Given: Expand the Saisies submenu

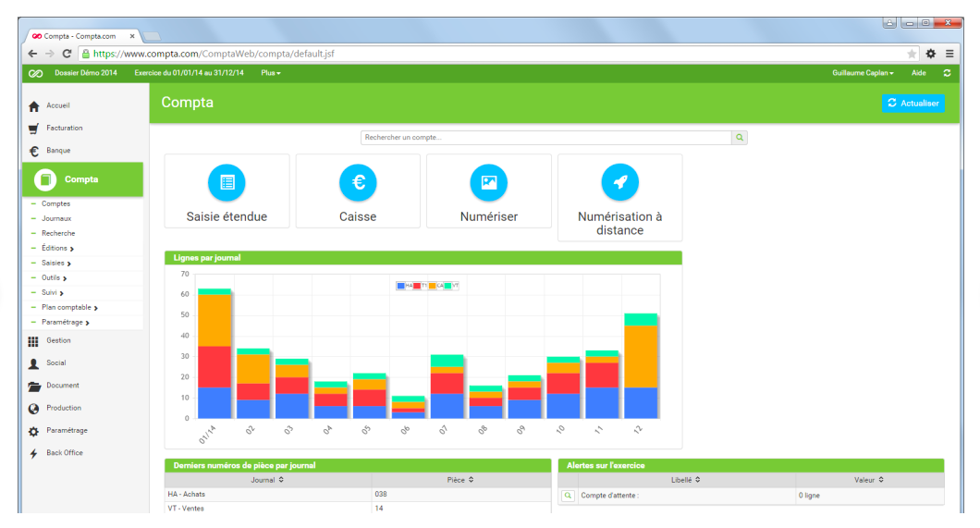Looking at the screenshot, I should 56,263.
